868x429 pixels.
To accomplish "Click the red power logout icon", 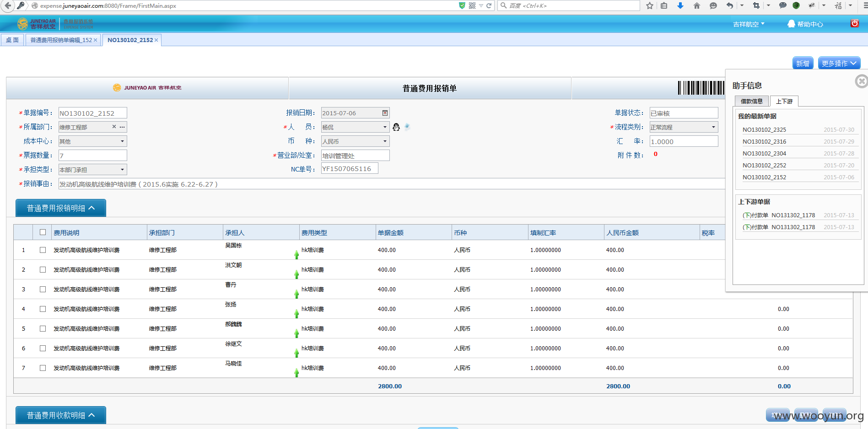I will click(855, 23).
